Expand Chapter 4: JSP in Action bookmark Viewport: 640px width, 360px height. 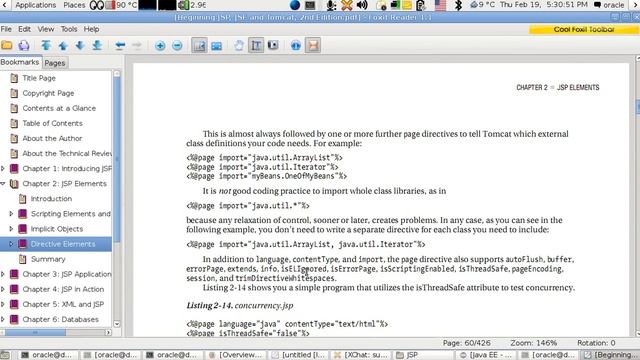pyautogui.click(x=3, y=289)
